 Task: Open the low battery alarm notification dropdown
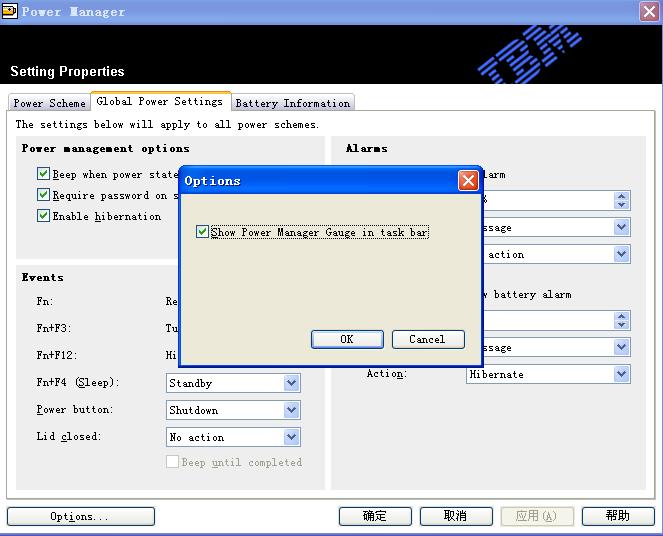pyautogui.click(x=621, y=227)
